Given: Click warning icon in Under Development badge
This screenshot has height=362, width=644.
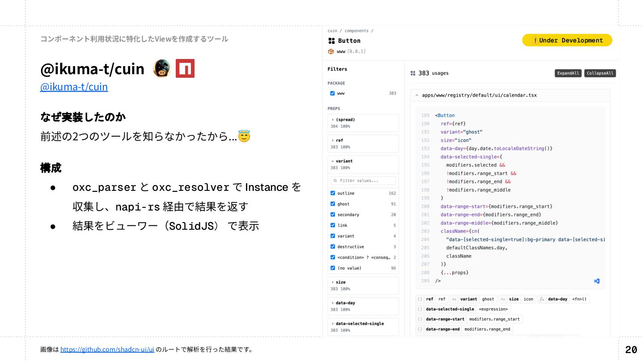Looking at the screenshot, I should point(535,40).
